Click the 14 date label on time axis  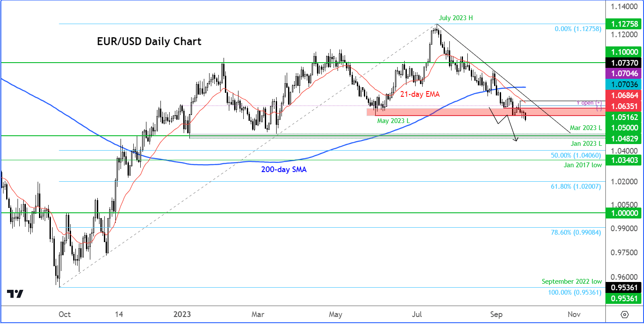119,314
